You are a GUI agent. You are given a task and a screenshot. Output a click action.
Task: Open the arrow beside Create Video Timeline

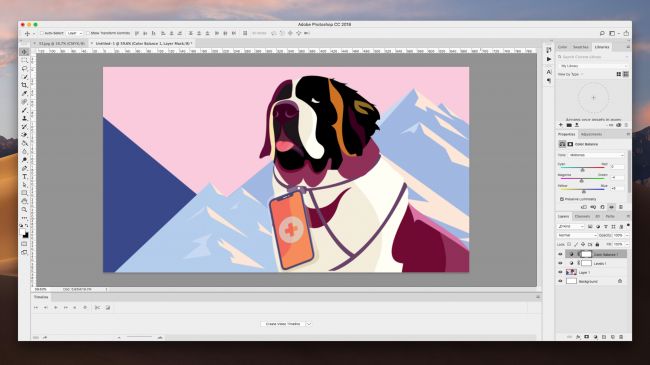pyautogui.click(x=308, y=324)
